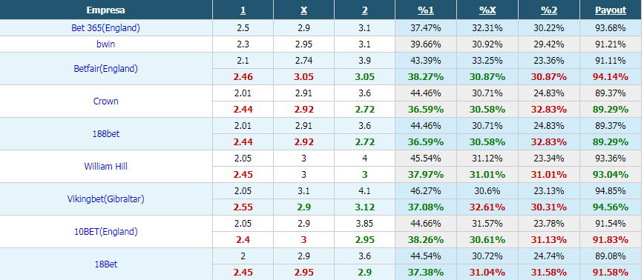Open the Crown bookmaker link
The image size is (644, 280).
pos(105,101)
